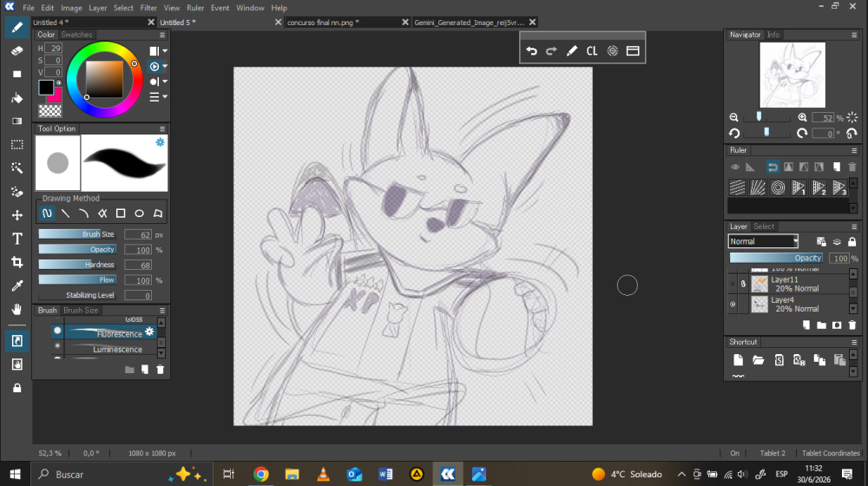868x486 pixels.
Task: Toggle visibility of Layer11
Action: [733, 284]
